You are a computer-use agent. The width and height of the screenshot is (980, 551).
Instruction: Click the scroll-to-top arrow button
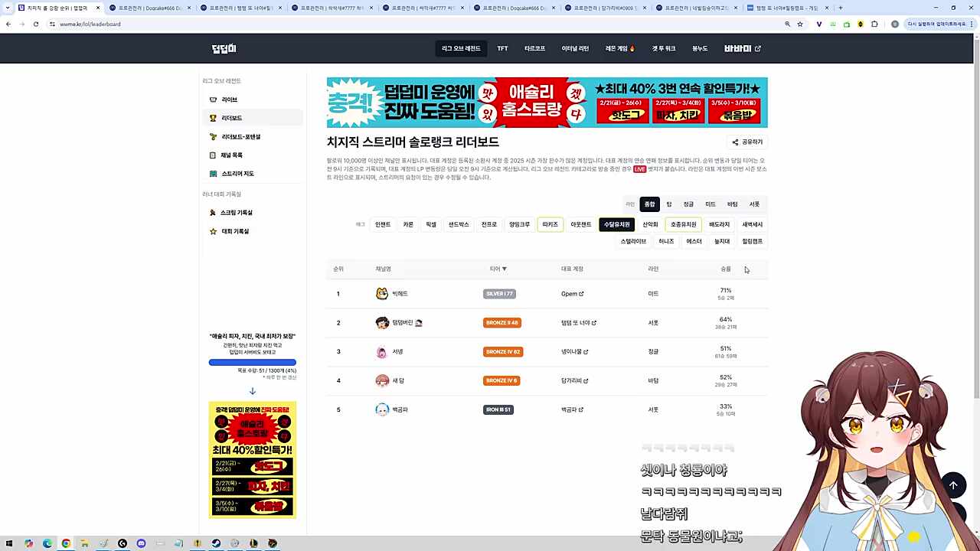coord(953,484)
